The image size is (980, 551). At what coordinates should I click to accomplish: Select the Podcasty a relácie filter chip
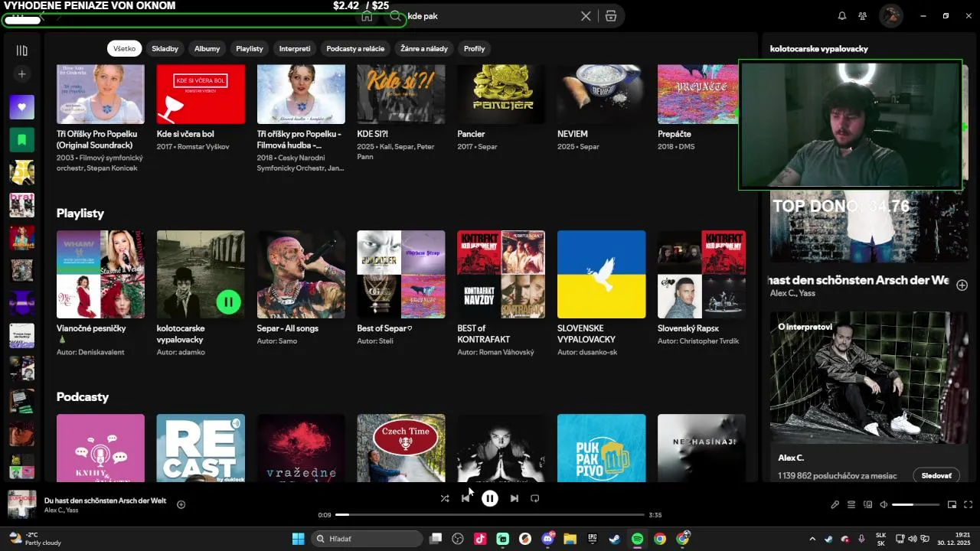(x=355, y=48)
